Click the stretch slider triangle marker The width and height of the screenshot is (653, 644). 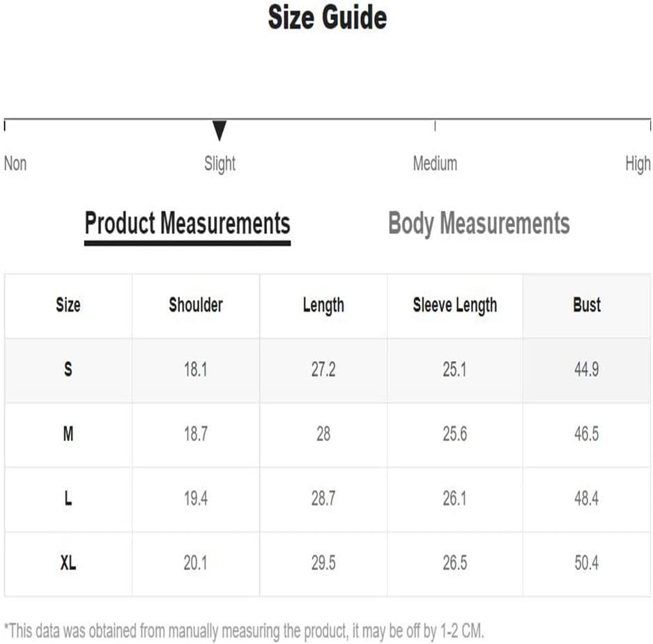point(220,131)
